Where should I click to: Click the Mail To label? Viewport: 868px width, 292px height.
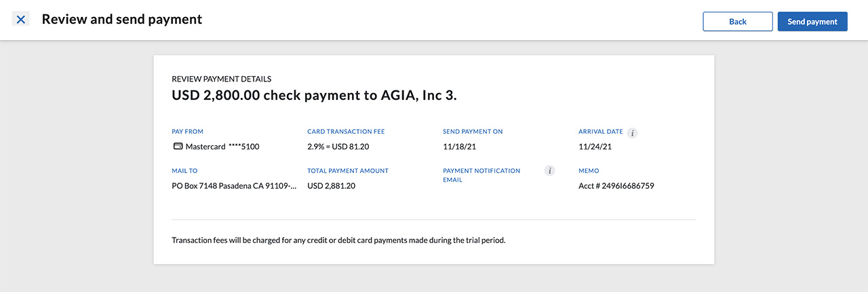pos(184,171)
